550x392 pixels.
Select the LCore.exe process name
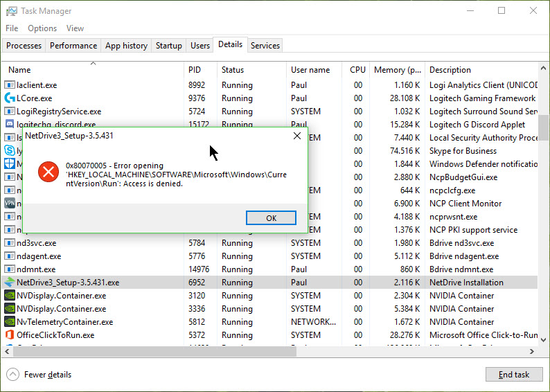(x=35, y=98)
